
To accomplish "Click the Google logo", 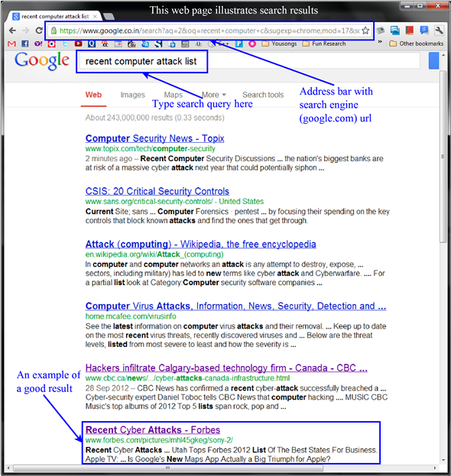I will tap(42, 60).
